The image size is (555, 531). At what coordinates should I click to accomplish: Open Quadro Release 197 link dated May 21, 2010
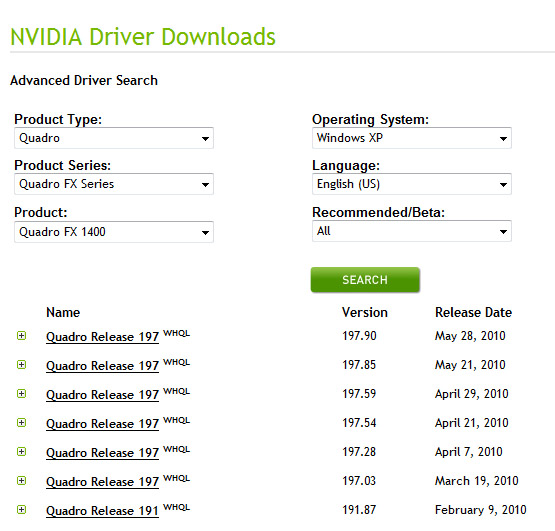[102, 366]
